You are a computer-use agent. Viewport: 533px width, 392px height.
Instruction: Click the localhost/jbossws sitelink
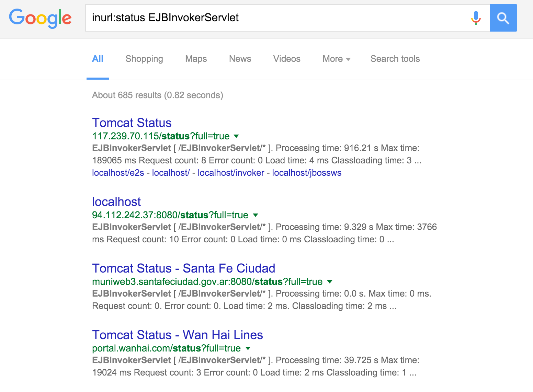[307, 173]
